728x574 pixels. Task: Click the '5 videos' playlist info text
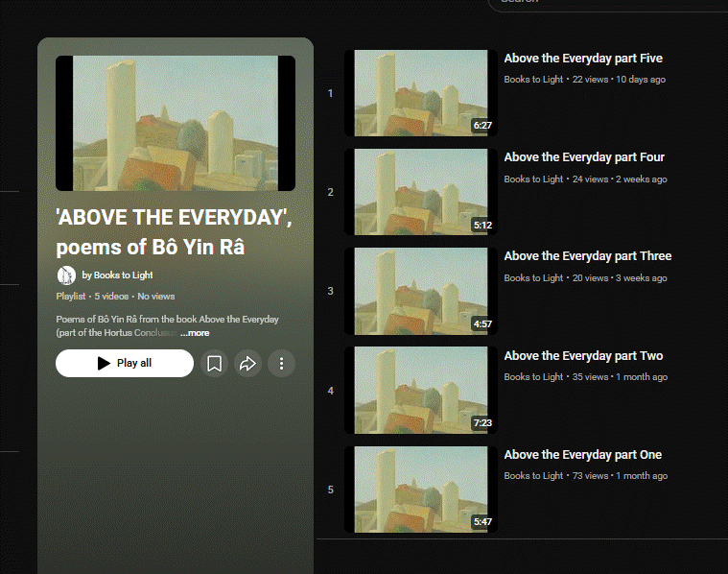[111, 296]
